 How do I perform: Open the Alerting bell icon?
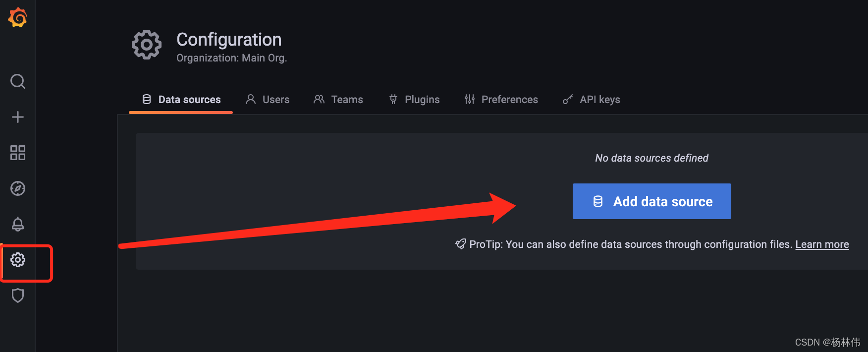coord(18,224)
